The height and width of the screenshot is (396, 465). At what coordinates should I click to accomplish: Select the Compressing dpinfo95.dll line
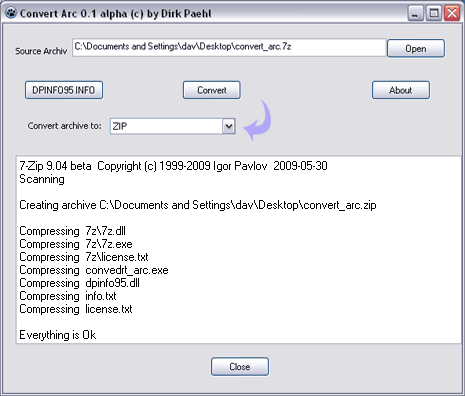click(79, 283)
